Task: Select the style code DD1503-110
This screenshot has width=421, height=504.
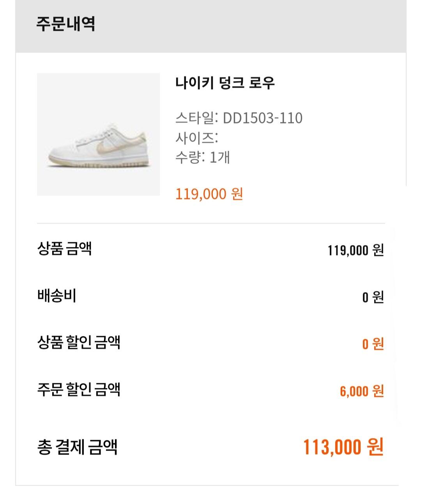Action: pos(262,118)
